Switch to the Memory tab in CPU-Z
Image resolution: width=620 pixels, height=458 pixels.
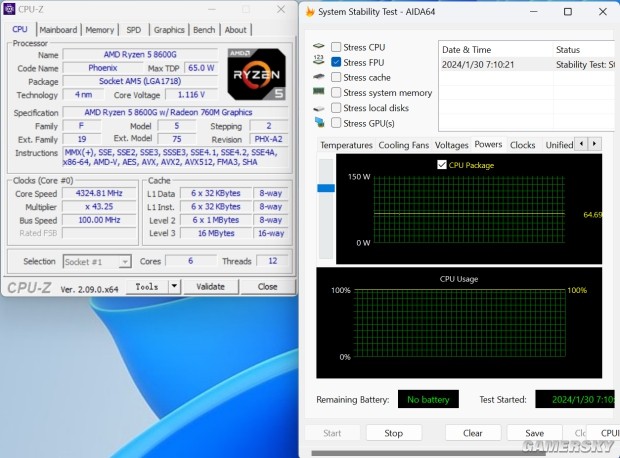(100, 30)
